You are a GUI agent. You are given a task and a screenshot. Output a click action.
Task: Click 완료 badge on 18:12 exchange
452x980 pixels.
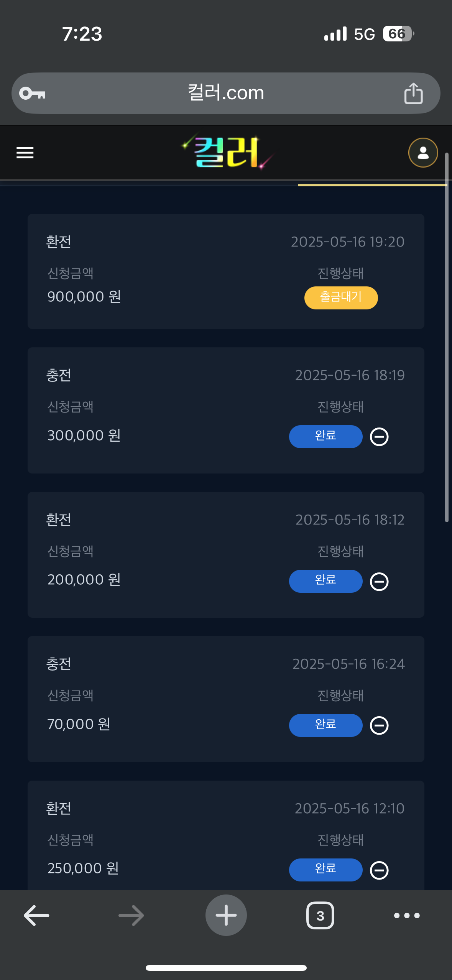tap(325, 581)
